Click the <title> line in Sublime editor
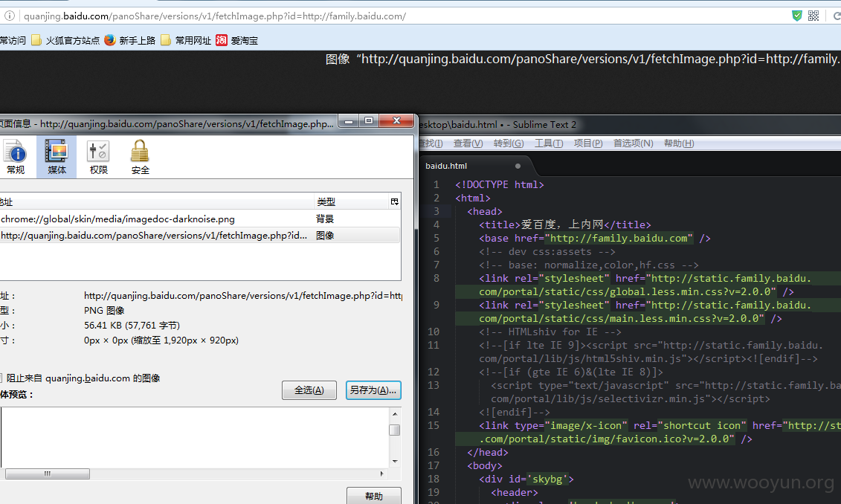Image resolution: width=841 pixels, height=504 pixels. click(x=565, y=224)
